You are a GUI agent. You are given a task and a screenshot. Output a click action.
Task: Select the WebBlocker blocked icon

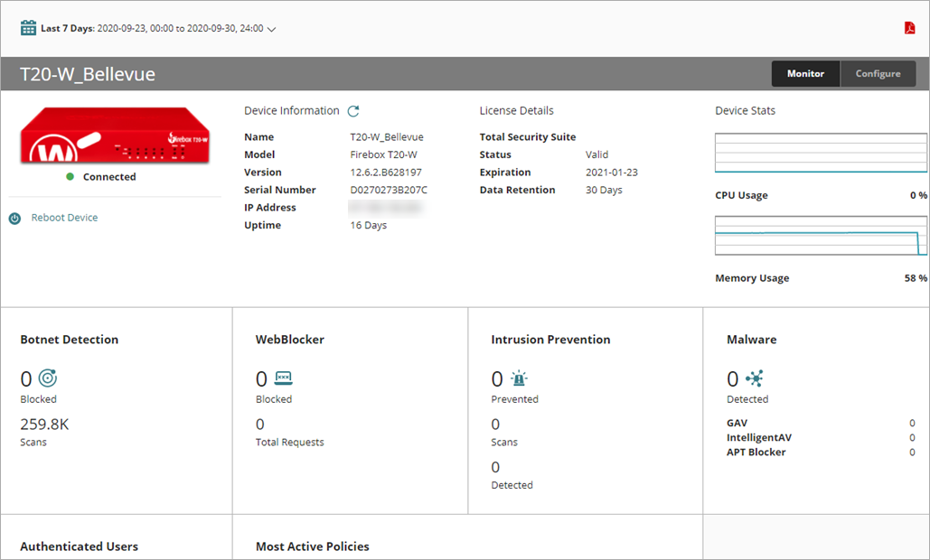pyautogui.click(x=283, y=378)
